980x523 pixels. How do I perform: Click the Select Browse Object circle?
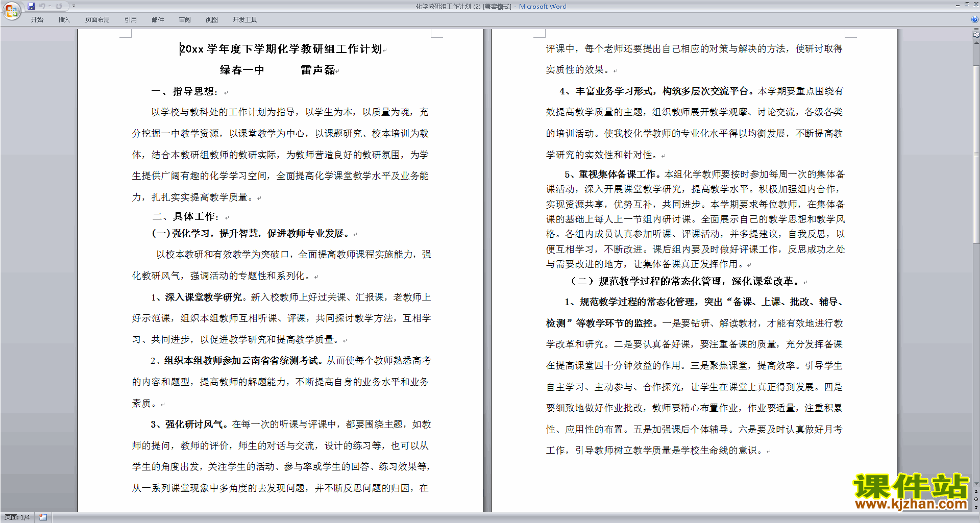click(x=976, y=500)
